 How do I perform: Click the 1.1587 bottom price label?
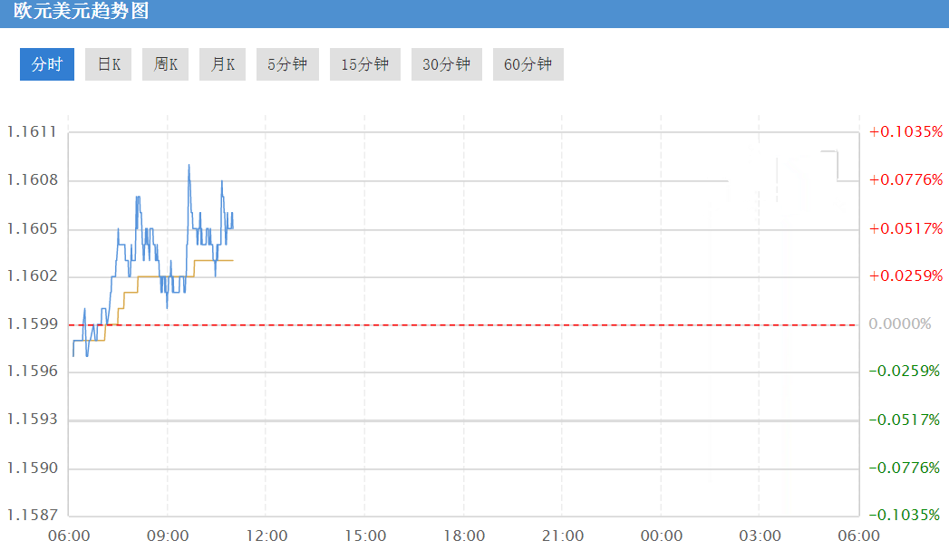coord(32,515)
